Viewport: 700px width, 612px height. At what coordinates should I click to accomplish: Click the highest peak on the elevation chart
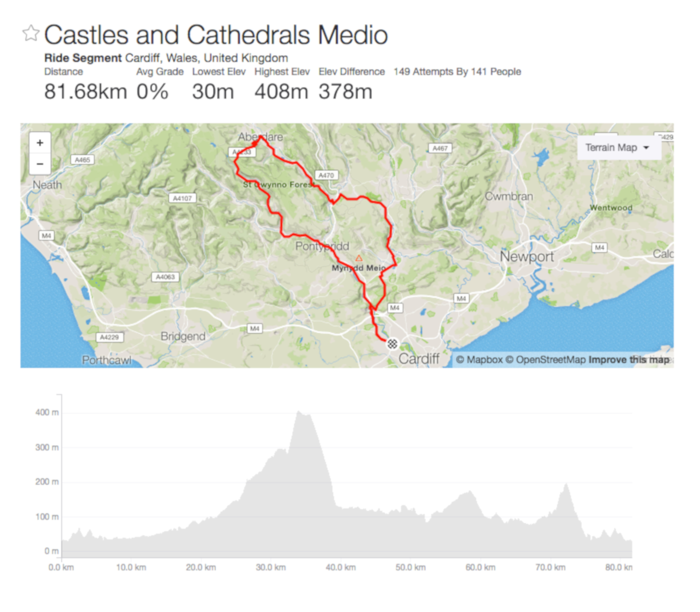(x=299, y=412)
